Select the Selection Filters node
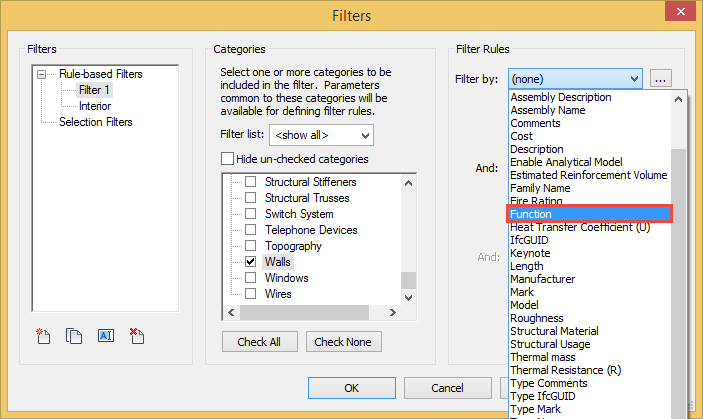This screenshot has width=703, height=419. (x=95, y=122)
